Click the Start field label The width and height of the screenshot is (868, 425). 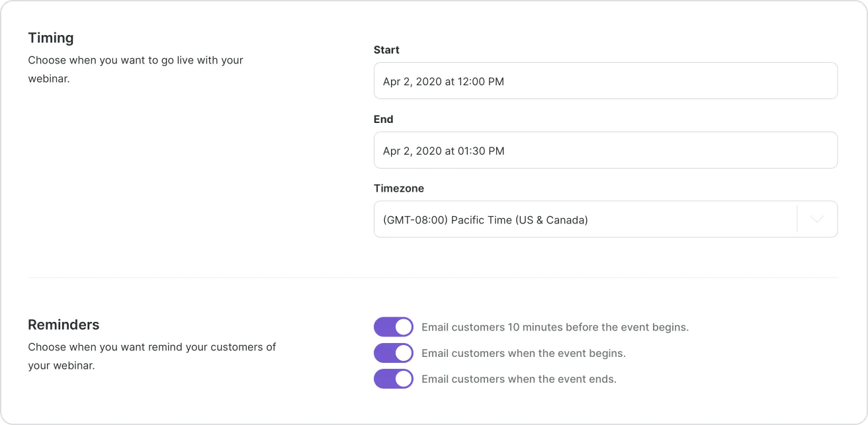coord(387,50)
